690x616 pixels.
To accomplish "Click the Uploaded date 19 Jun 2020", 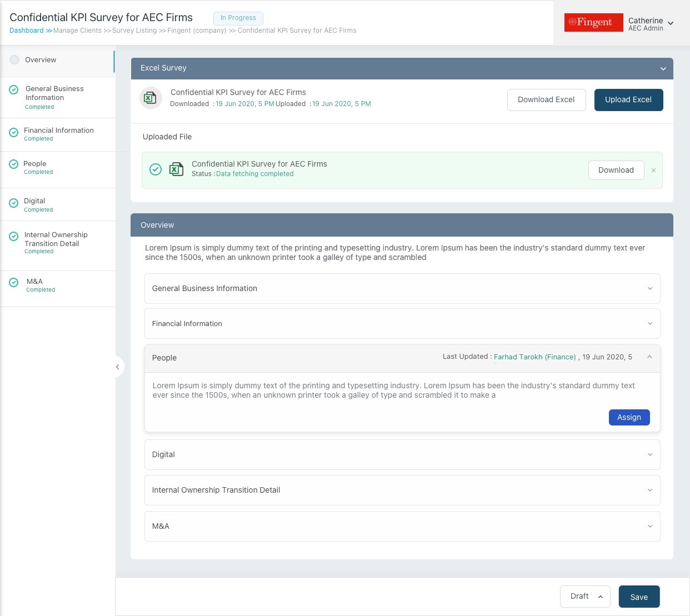I will (x=341, y=104).
